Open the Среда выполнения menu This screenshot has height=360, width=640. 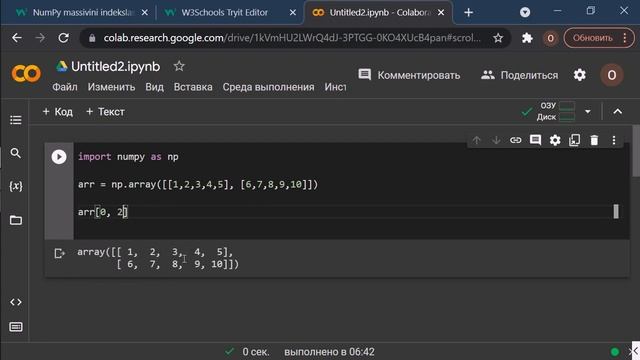pyautogui.click(x=269, y=87)
